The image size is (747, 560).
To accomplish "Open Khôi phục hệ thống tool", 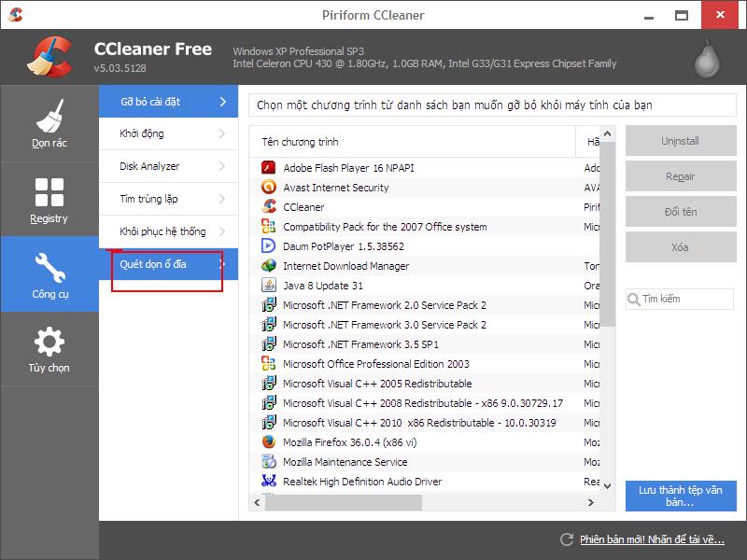I will (169, 231).
